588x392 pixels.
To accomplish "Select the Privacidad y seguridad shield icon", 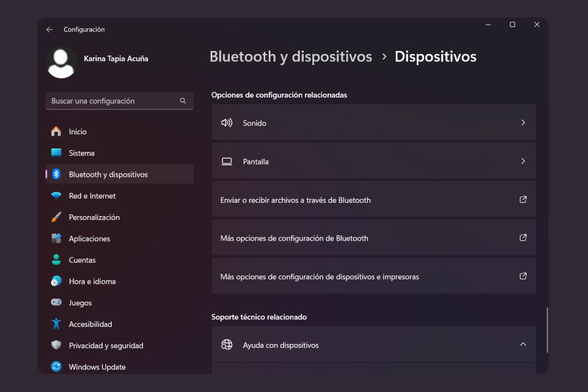I will 56,345.
